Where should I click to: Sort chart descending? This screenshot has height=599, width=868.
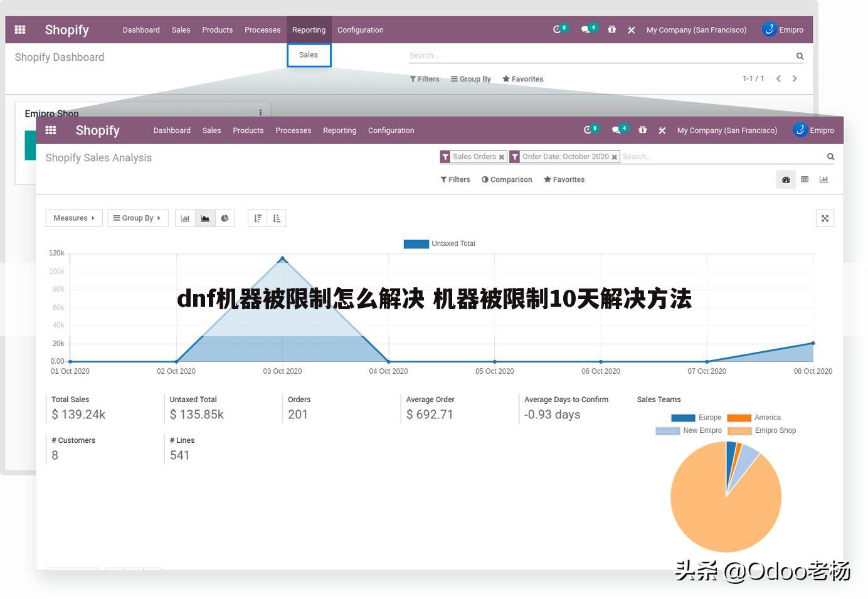tap(258, 218)
